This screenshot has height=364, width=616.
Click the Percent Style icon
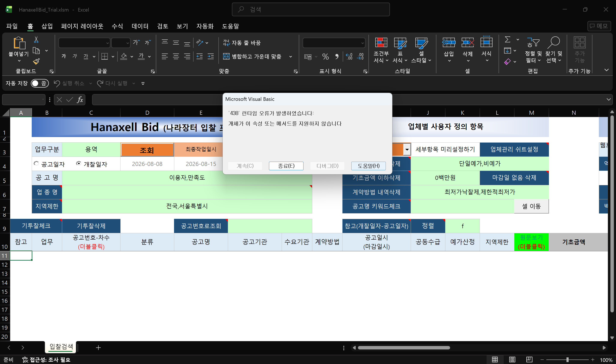point(326,57)
